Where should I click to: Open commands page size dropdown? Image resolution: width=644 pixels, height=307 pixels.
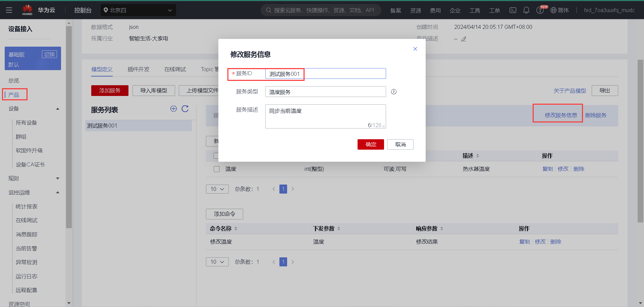coord(217,262)
